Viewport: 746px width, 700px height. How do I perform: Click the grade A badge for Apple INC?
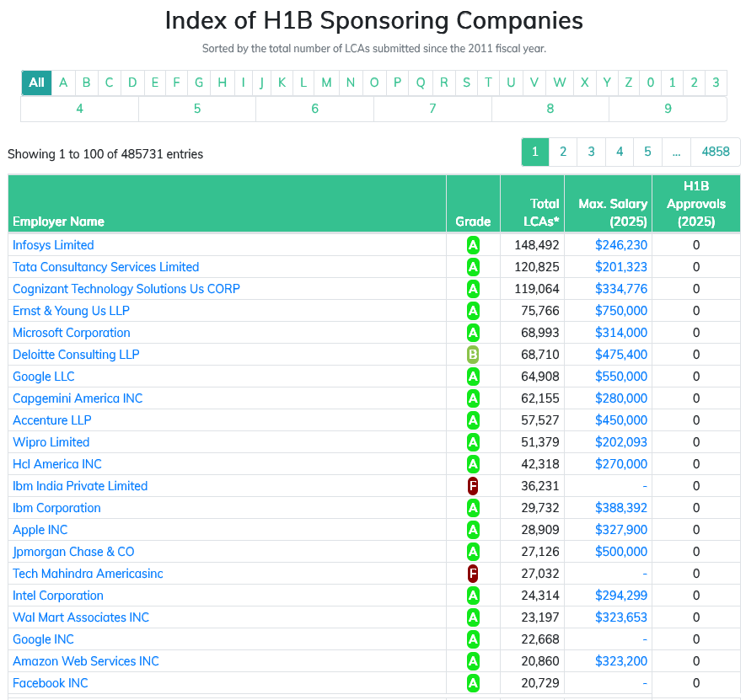click(x=473, y=530)
